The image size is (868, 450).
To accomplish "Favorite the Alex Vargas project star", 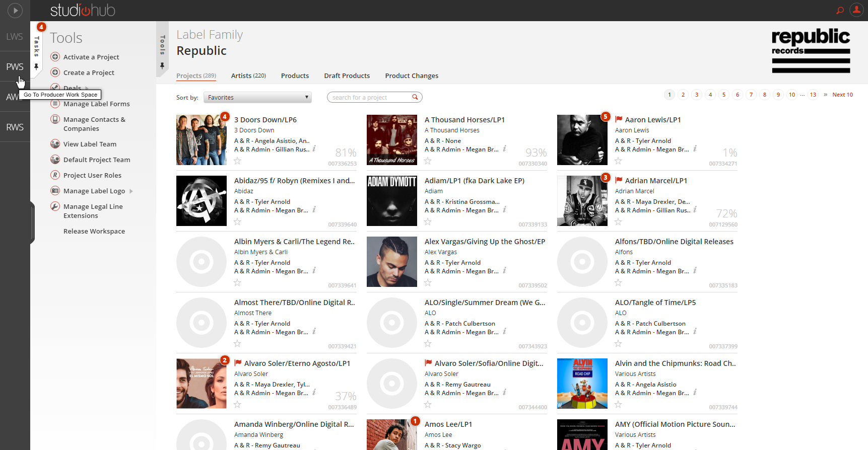I will pos(428,283).
